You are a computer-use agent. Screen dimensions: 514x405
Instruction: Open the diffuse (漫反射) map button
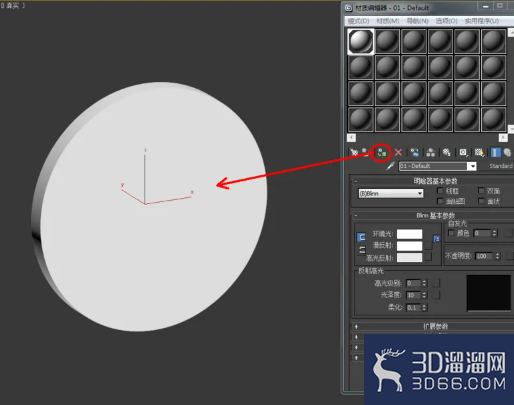click(x=429, y=246)
